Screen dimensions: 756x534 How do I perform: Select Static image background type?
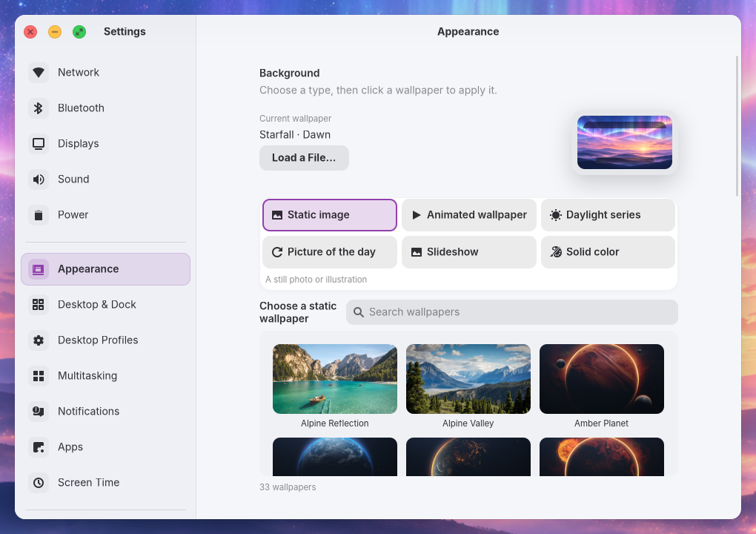pyautogui.click(x=330, y=215)
